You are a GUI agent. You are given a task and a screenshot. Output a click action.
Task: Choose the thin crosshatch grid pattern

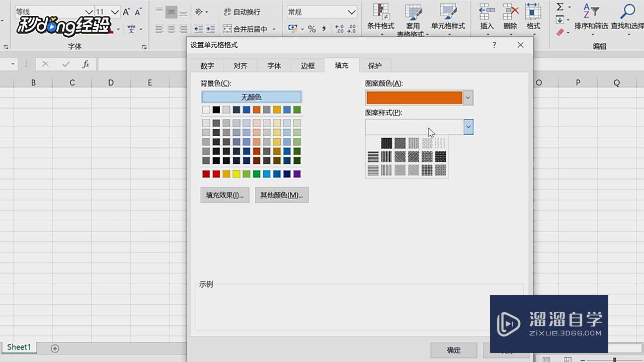coord(427,170)
